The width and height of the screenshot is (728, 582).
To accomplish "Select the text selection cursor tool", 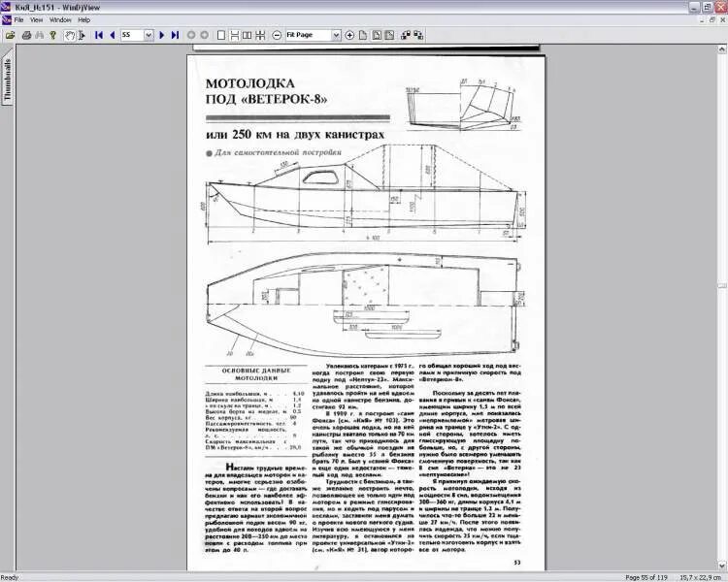I will point(83,35).
